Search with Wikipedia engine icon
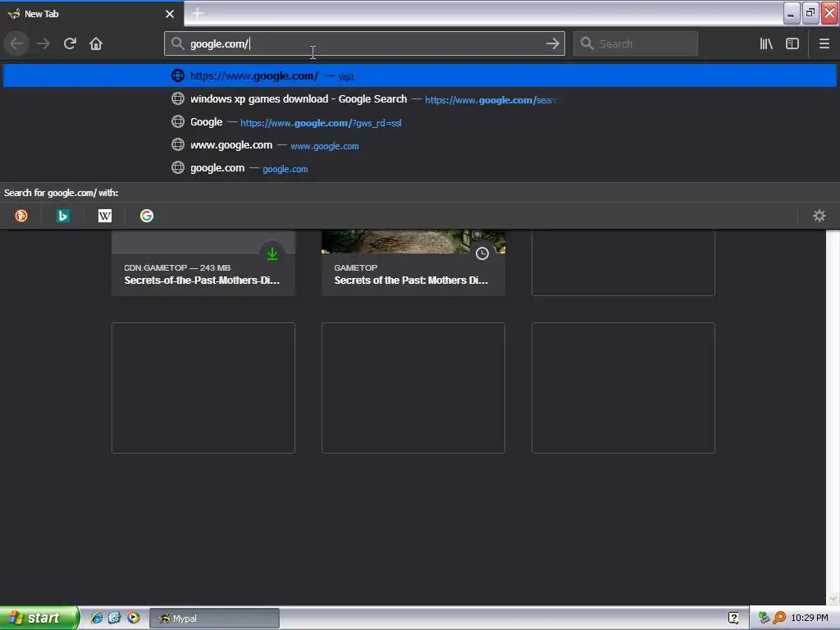 tap(105, 216)
